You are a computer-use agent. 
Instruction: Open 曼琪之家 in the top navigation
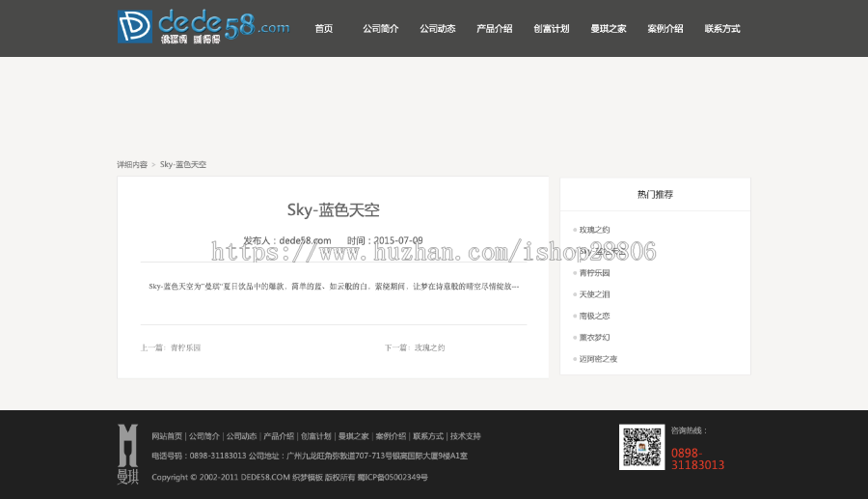[609, 28]
